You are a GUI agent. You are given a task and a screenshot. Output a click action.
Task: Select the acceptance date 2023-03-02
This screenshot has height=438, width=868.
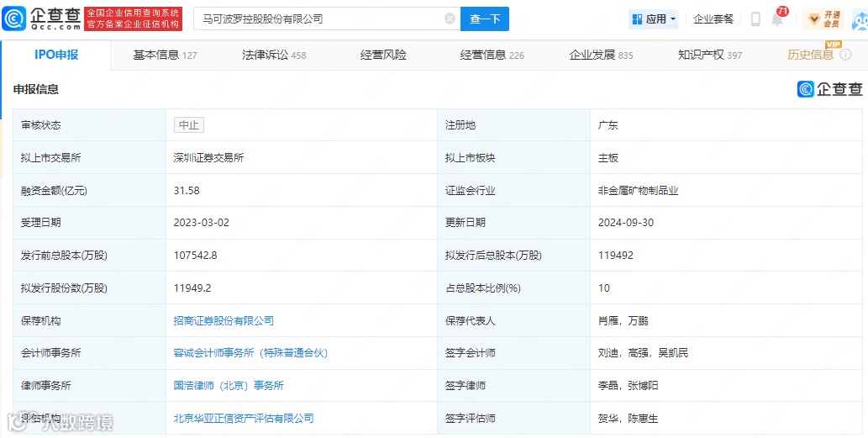pos(201,223)
